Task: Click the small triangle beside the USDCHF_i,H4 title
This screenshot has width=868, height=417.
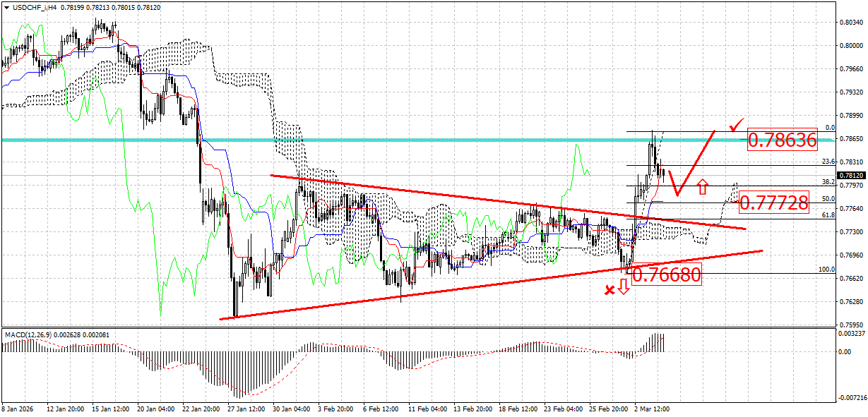Action: [x=6, y=6]
